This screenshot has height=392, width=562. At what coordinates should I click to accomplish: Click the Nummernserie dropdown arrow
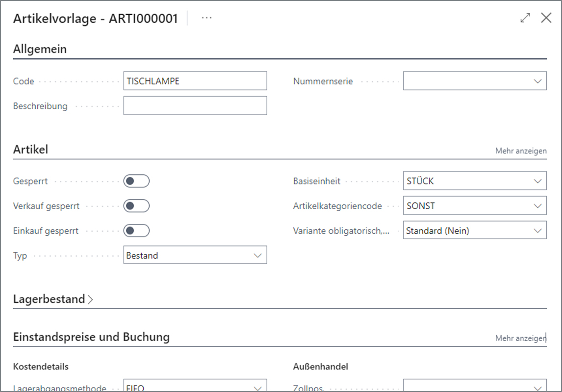click(x=537, y=81)
